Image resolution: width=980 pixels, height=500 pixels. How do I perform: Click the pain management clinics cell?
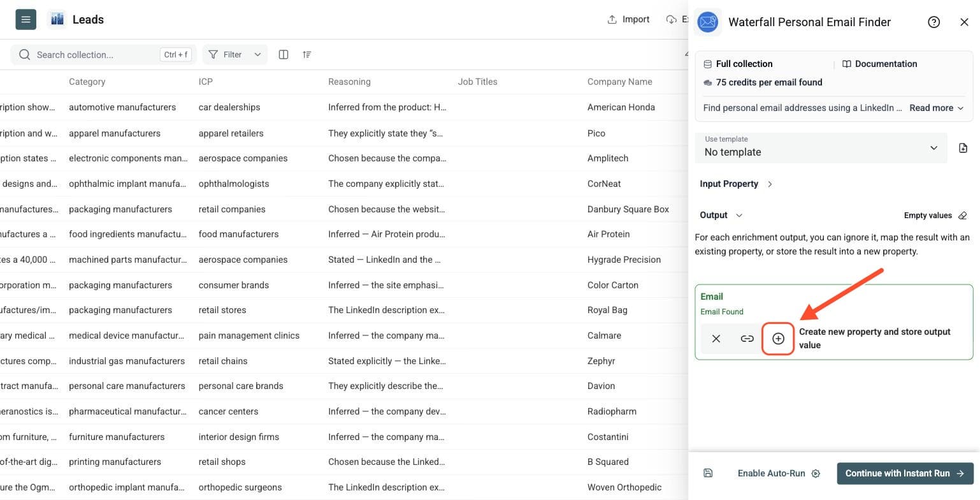click(x=249, y=335)
